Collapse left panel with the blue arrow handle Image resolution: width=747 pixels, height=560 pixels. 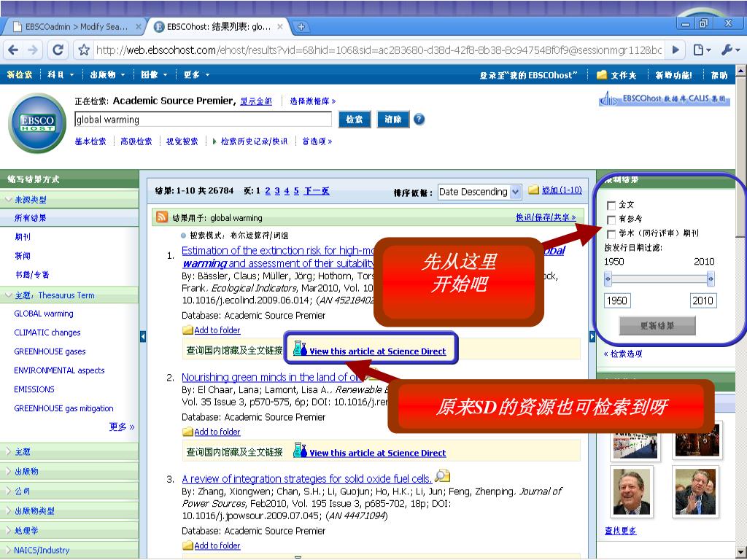pos(142,337)
